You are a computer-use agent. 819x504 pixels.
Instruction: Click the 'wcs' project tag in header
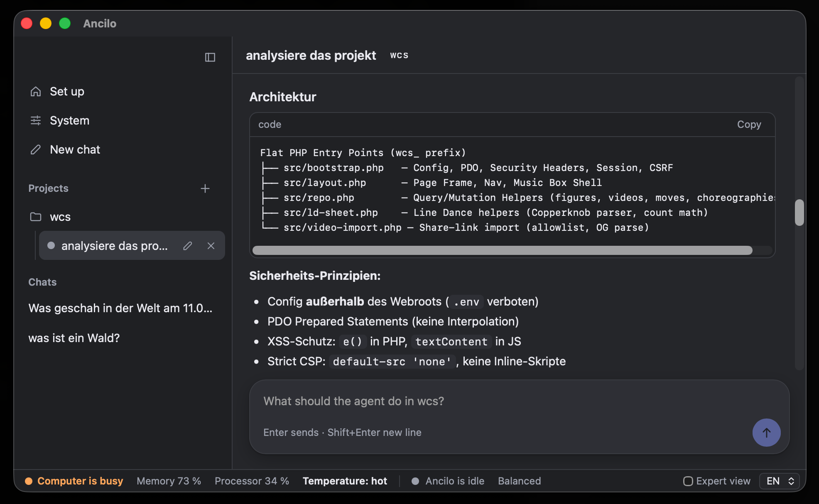point(399,55)
